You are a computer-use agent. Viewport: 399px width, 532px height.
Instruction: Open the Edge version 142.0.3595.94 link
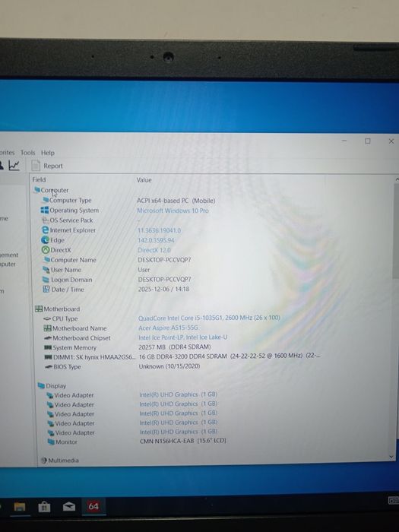tap(156, 240)
